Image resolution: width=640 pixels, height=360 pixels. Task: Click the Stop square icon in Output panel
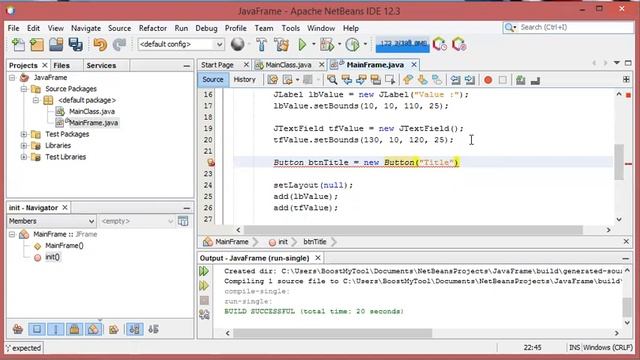204,300
